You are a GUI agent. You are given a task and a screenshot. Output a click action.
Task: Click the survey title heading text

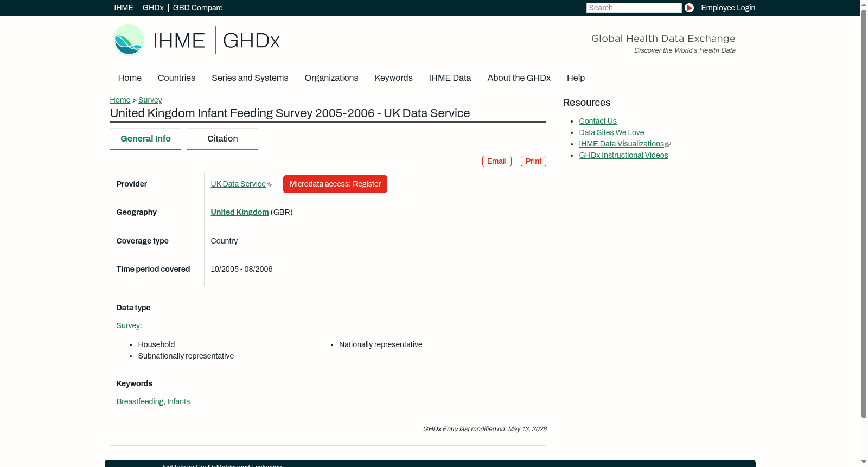click(x=290, y=113)
